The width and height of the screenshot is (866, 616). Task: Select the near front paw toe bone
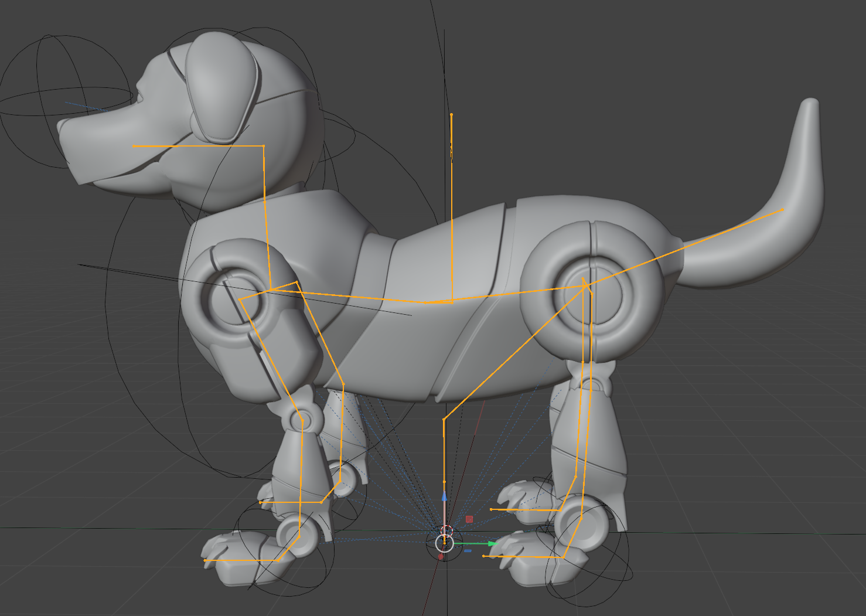[x=241, y=560]
